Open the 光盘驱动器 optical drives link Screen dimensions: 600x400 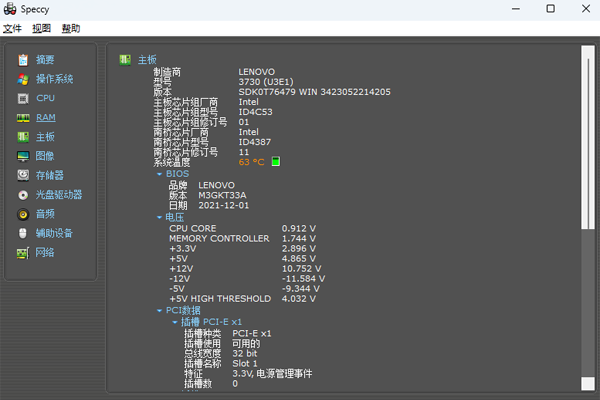tap(59, 195)
